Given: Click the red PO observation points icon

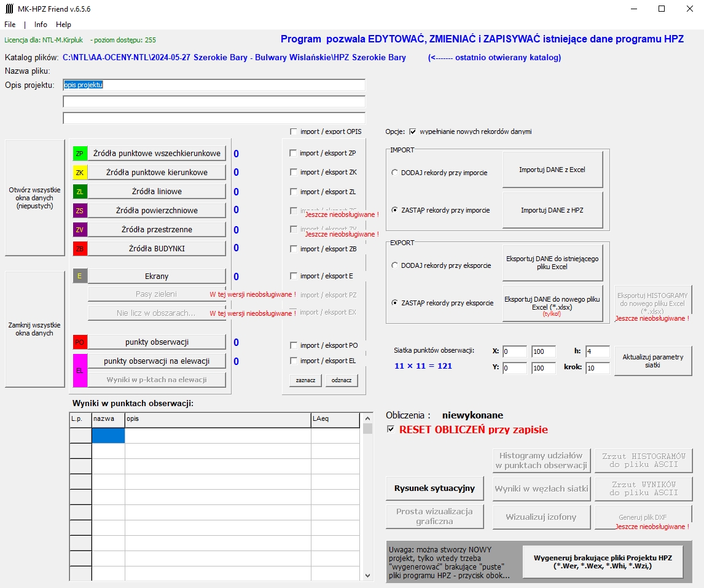Looking at the screenshot, I should tap(80, 342).
